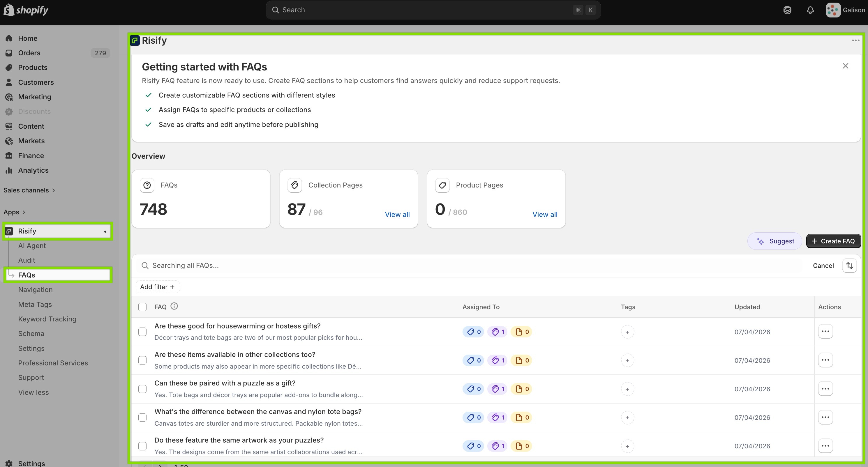Open actions menu for other collections FAQ

825,360
